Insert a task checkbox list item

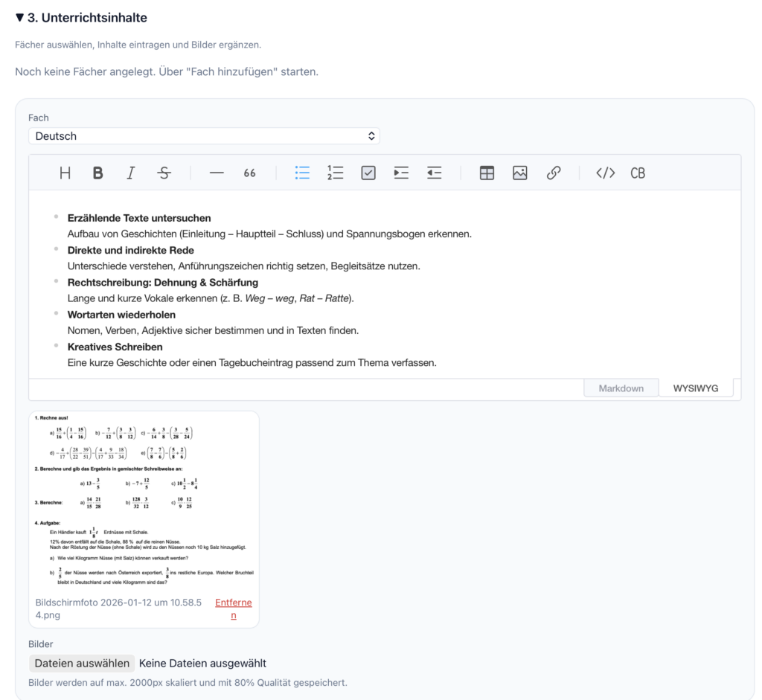pyautogui.click(x=368, y=173)
